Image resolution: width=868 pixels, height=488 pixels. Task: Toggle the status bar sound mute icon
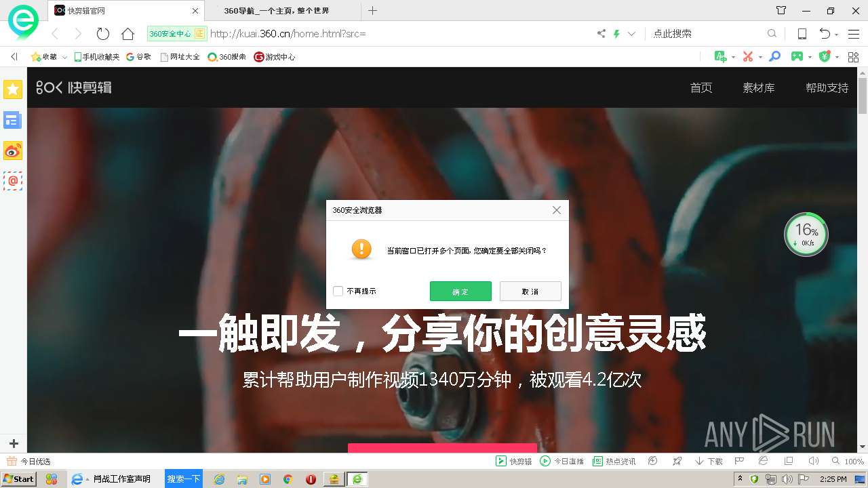(x=812, y=462)
